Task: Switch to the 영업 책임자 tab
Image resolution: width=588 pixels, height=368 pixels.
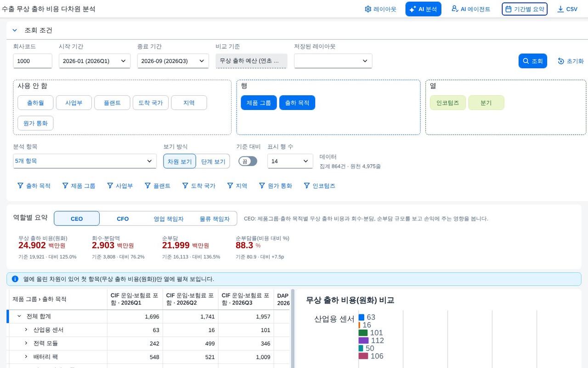Action: [169, 218]
